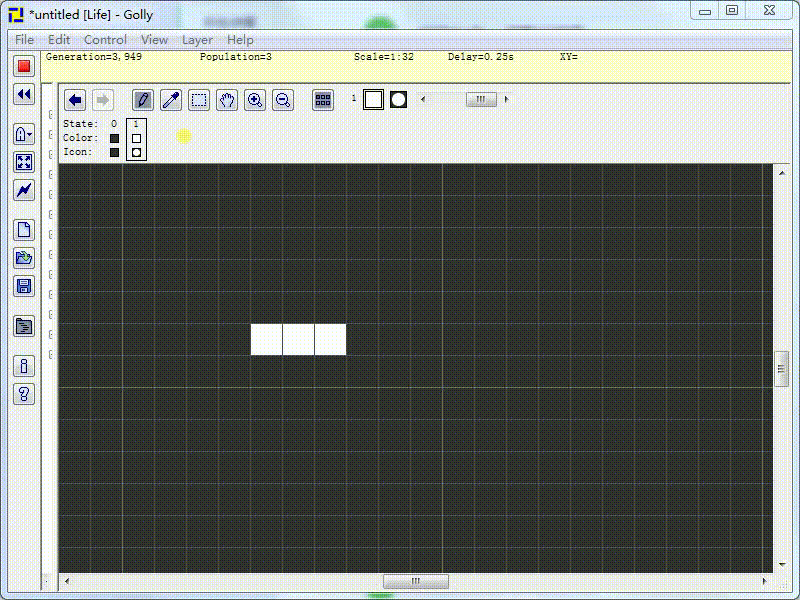Viewport: 800px width, 600px height.
Task: Undo with the left arrow button
Action: point(75,100)
